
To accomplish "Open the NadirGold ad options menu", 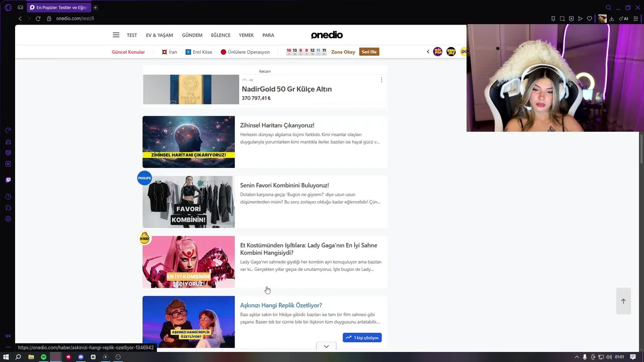I will click(381, 80).
